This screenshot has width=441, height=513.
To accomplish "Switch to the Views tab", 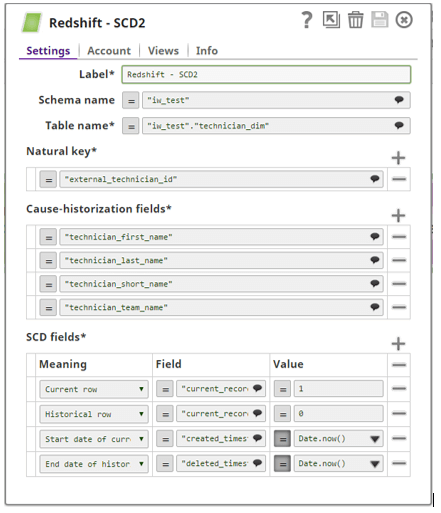I will (x=163, y=51).
